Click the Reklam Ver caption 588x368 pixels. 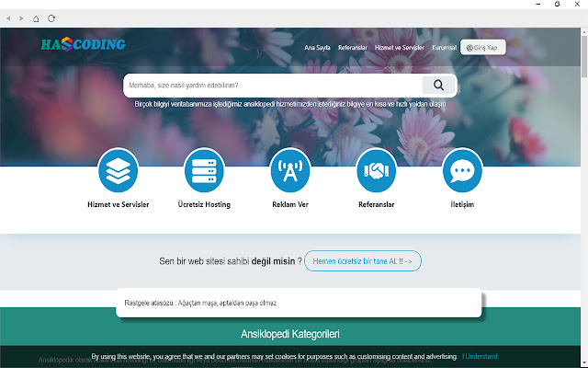pos(290,204)
